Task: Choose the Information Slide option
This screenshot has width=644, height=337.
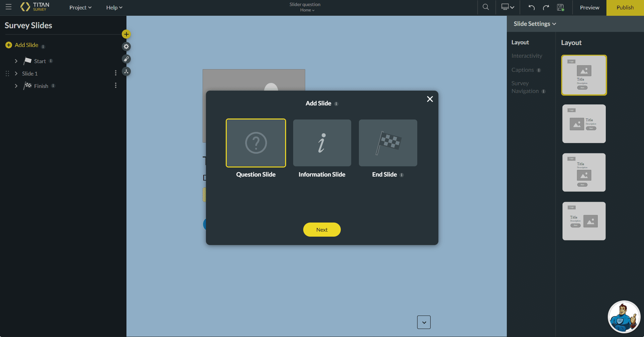Action: click(x=322, y=143)
